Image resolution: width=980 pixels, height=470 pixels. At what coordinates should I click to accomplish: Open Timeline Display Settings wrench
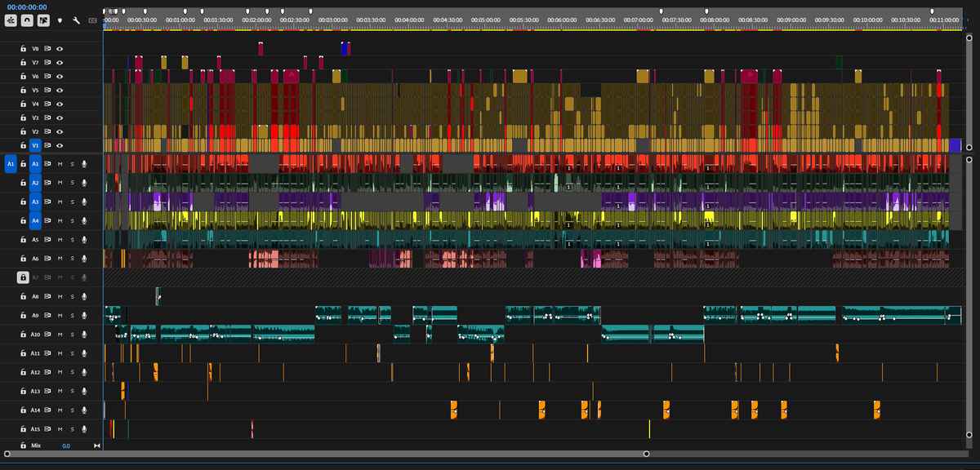[76, 20]
